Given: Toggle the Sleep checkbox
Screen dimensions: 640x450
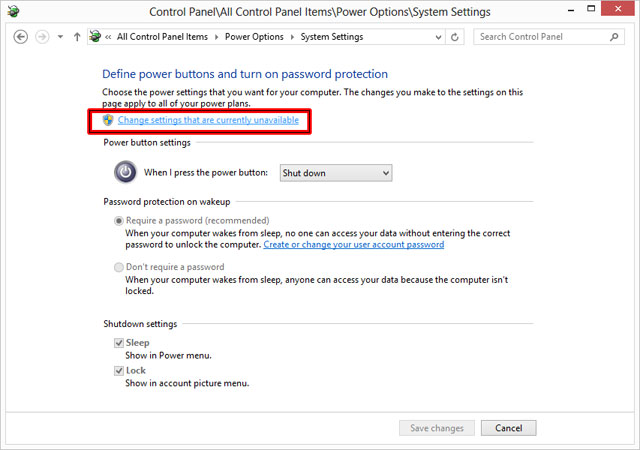Looking at the screenshot, I should click(119, 343).
